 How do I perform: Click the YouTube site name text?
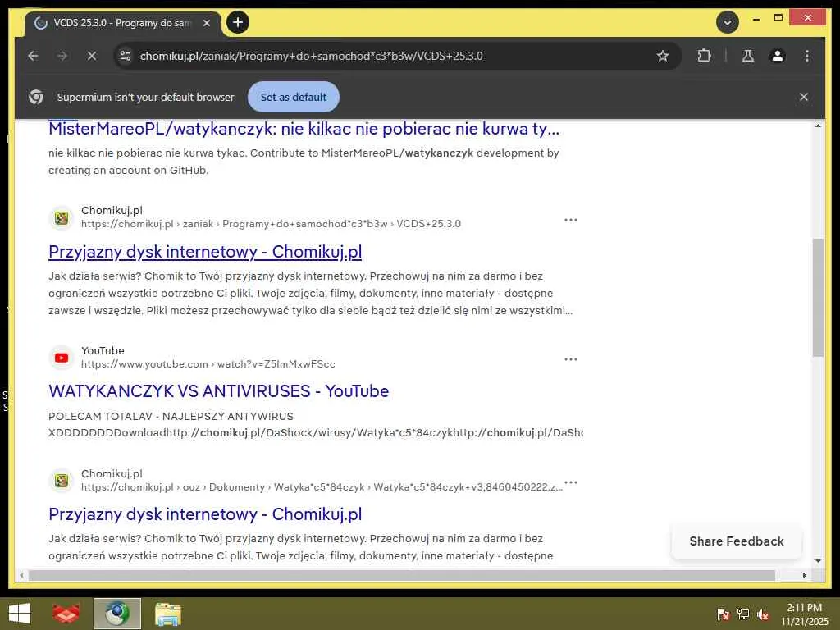point(103,350)
